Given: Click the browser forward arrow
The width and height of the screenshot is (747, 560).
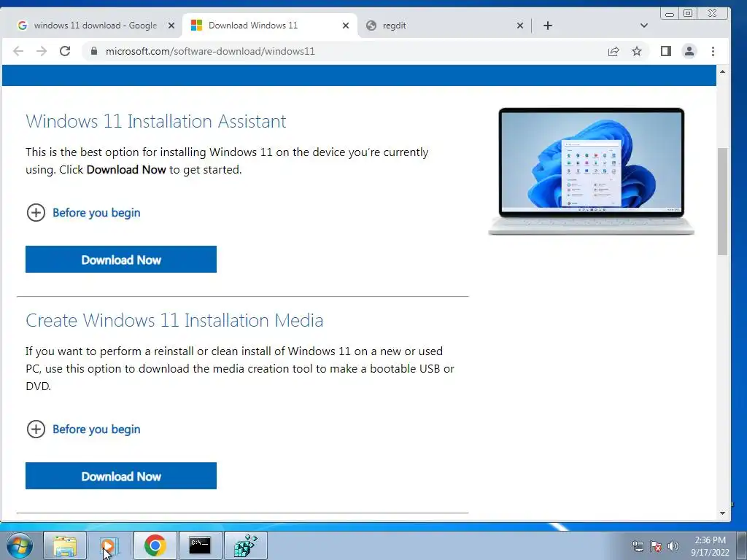Looking at the screenshot, I should [42, 51].
